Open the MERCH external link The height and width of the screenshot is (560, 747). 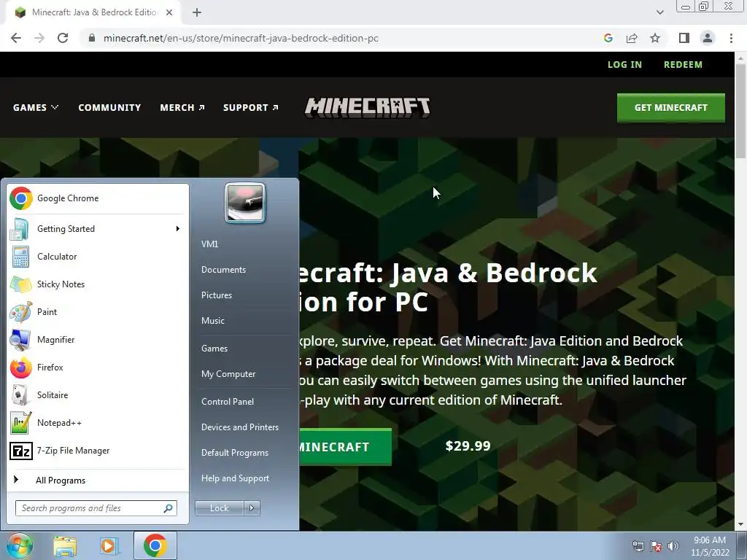pyautogui.click(x=182, y=108)
